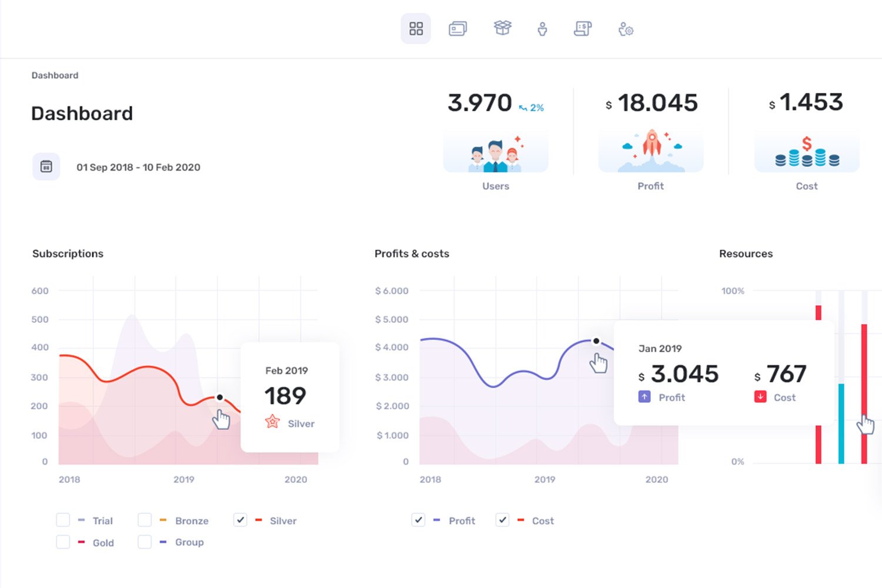882x588 pixels.
Task: Enable the Gold subscription checkbox
Action: point(63,542)
